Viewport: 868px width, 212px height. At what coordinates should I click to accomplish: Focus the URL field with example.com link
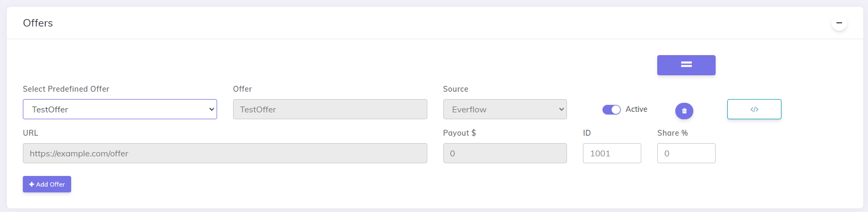tap(225, 153)
